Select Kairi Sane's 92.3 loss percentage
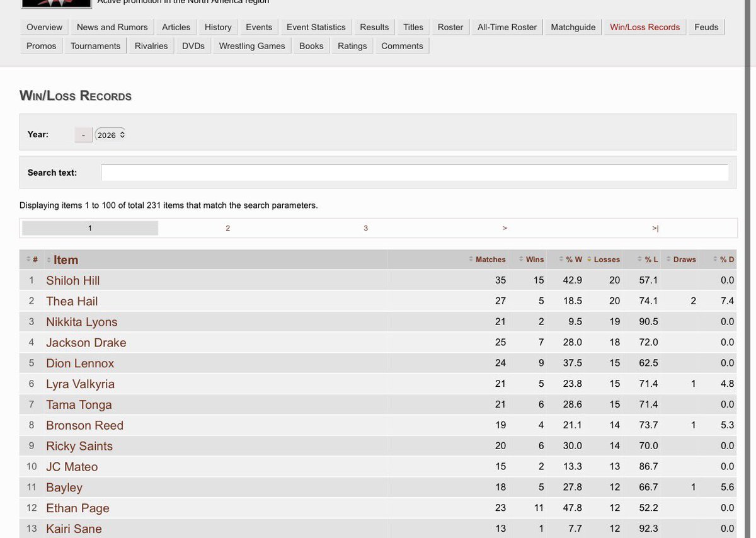This screenshot has width=756, height=538. [x=648, y=529]
